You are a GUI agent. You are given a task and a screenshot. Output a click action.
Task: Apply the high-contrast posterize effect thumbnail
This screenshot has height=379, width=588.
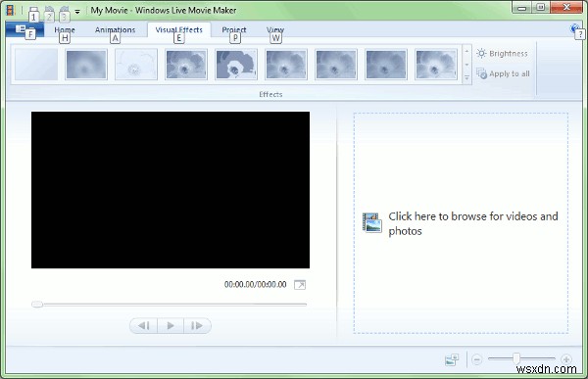coord(236,65)
